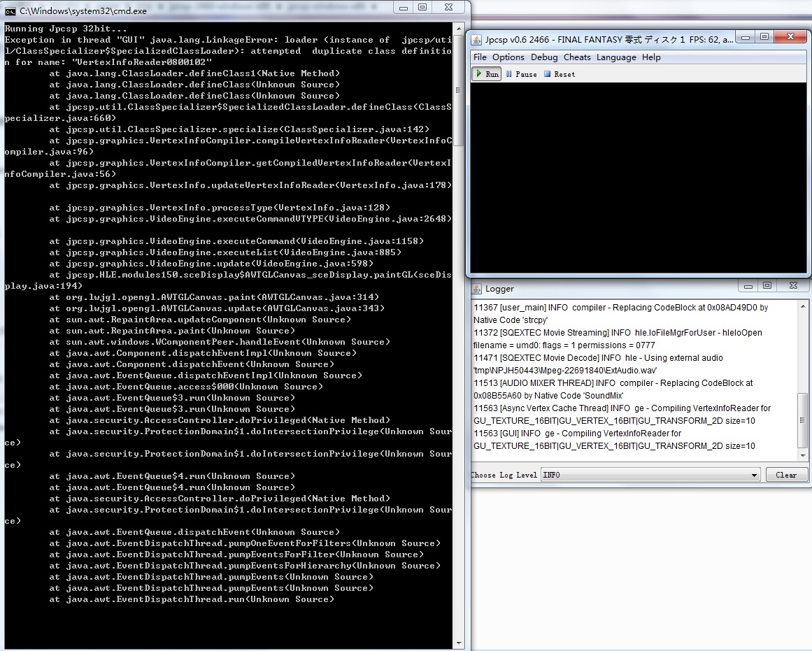The image size is (812, 651).
Task: Open the File menu
Action: pyautogui.click(x=480, y=57)
